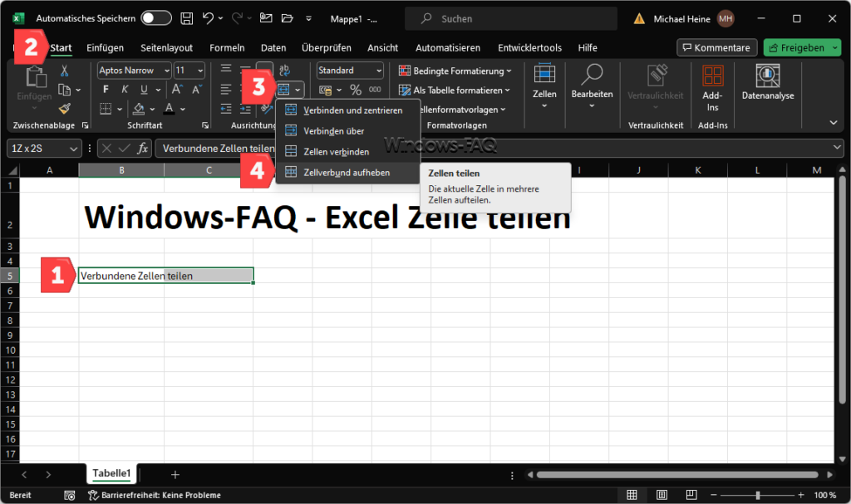Add a new sheet with the plus button
The height and width of the screenshot is (504, 851).
(175, 475)
